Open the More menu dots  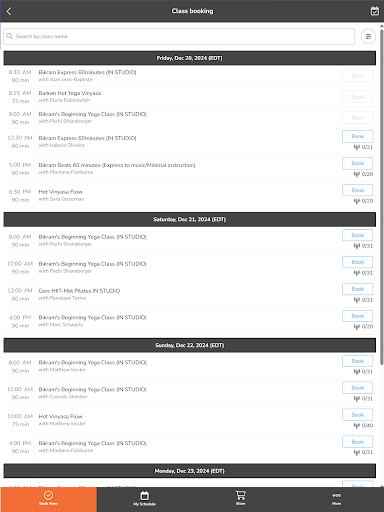coord(336,498)
